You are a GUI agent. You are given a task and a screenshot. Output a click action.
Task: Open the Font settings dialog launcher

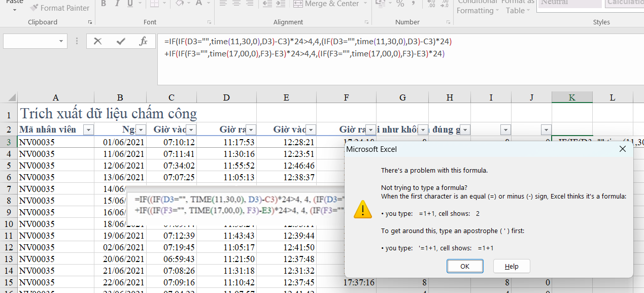209,22
